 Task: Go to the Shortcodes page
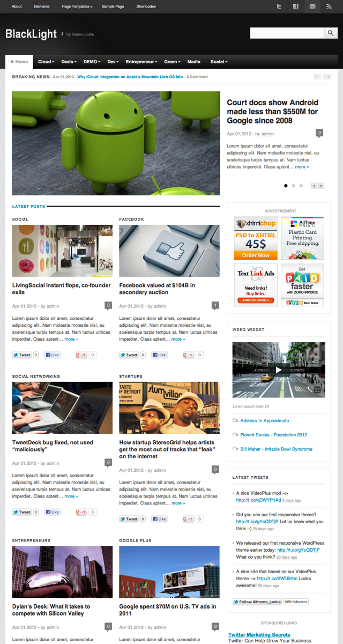(x=146, y=6)
